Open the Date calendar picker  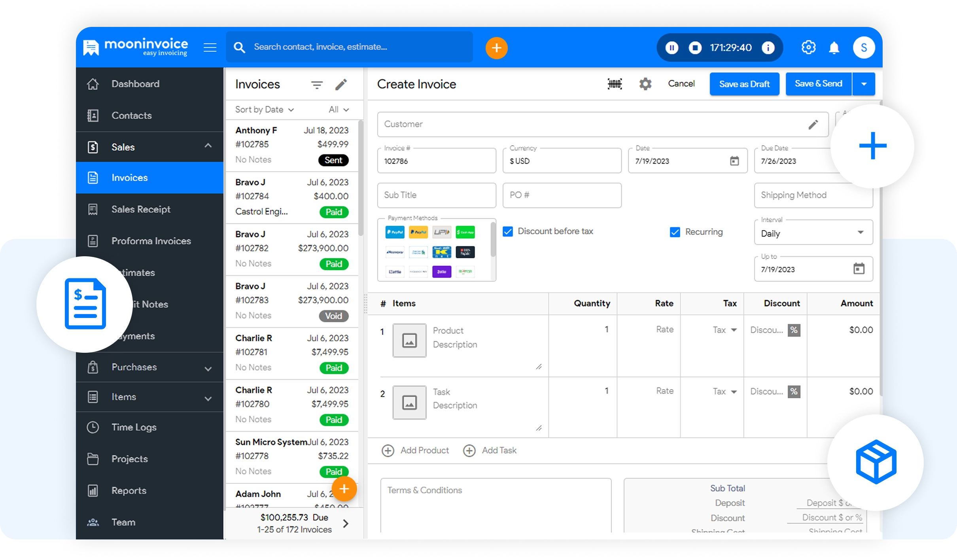(734, 161)
